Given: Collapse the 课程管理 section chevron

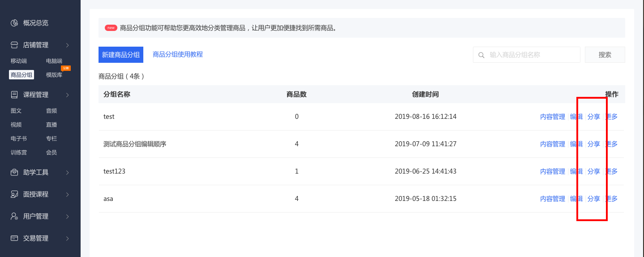Looking at the screenshot, I should pyautogui.click(x=67, y=95).
